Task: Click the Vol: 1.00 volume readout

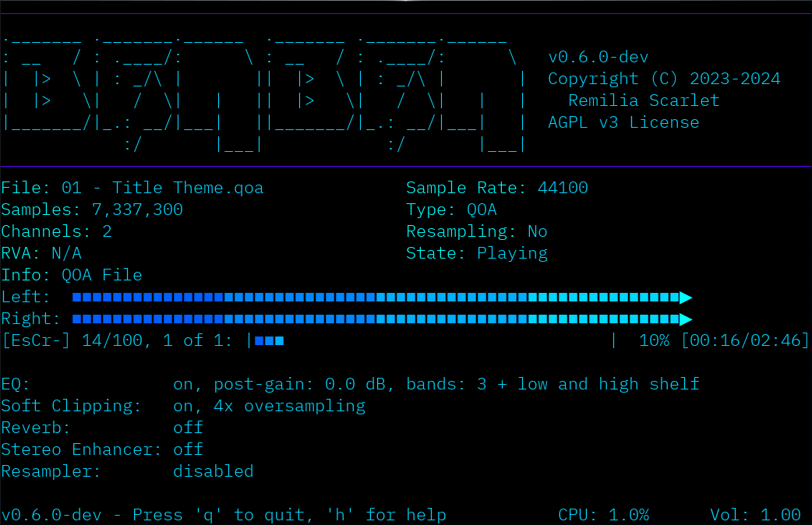Action: tap(755, 515)
